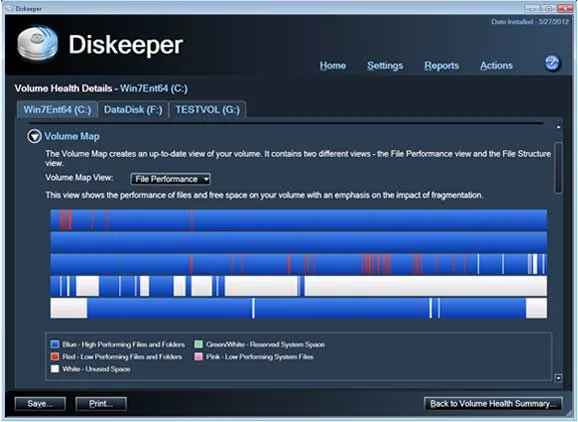Open the Volume Map View dropdown
The image size is (578, 422).
click(170, 179)
